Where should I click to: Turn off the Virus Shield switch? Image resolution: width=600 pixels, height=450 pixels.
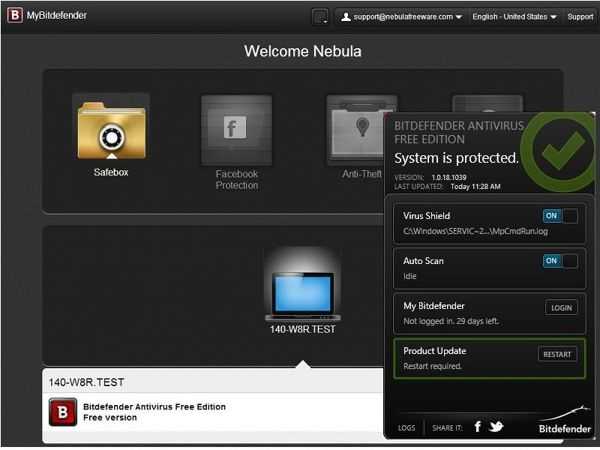click(x=559, y=216)
